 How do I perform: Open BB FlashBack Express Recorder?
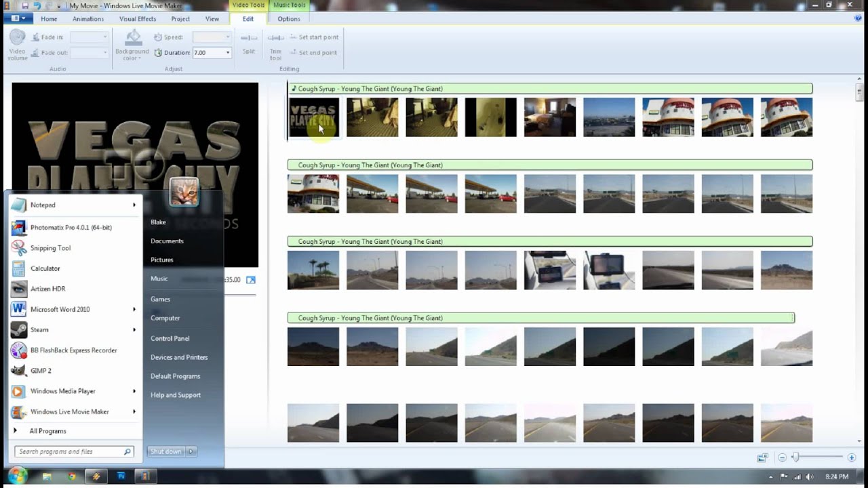point(73,350)
